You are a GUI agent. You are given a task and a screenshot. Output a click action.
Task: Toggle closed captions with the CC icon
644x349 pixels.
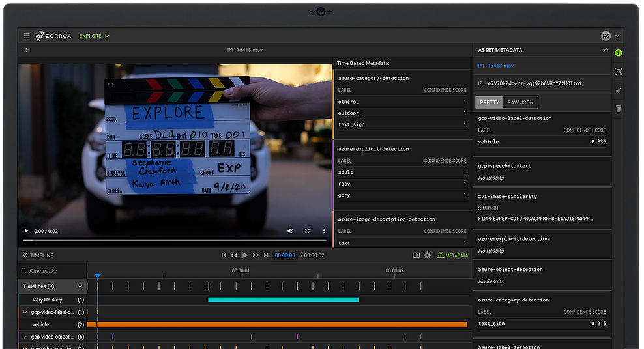tap(416, 255)
